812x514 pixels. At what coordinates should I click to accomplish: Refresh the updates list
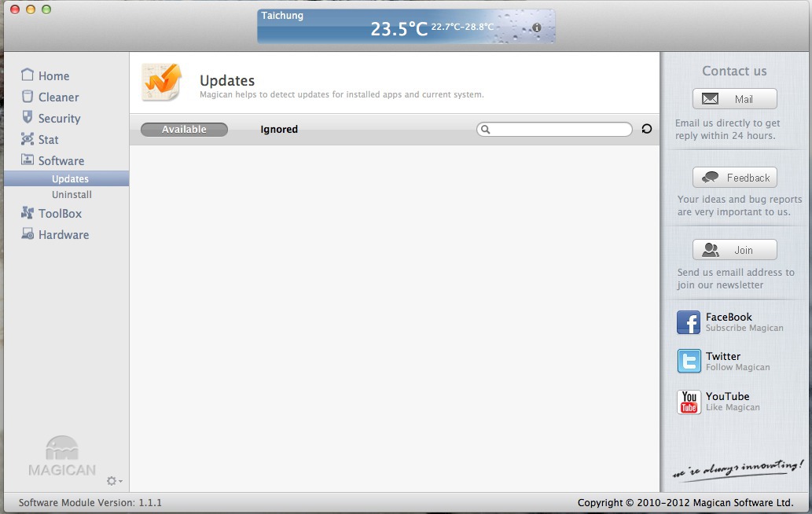pos(646,129)
